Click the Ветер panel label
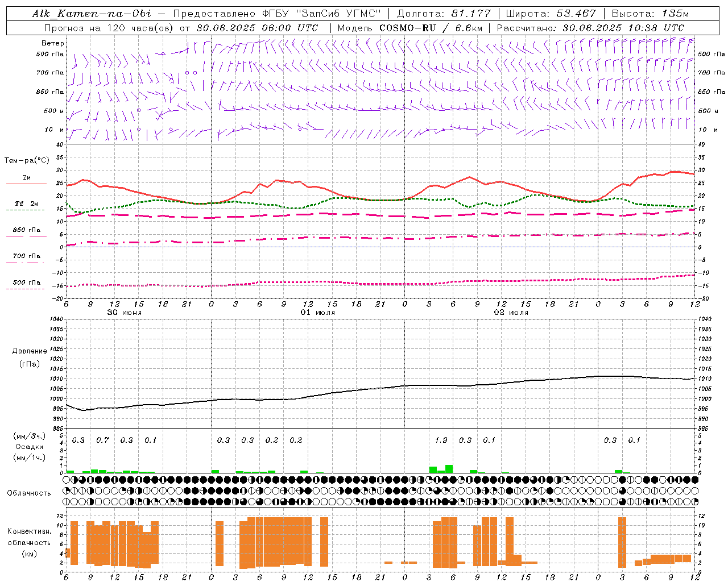The height and width of the screenshot is (582, 728). 53,43
